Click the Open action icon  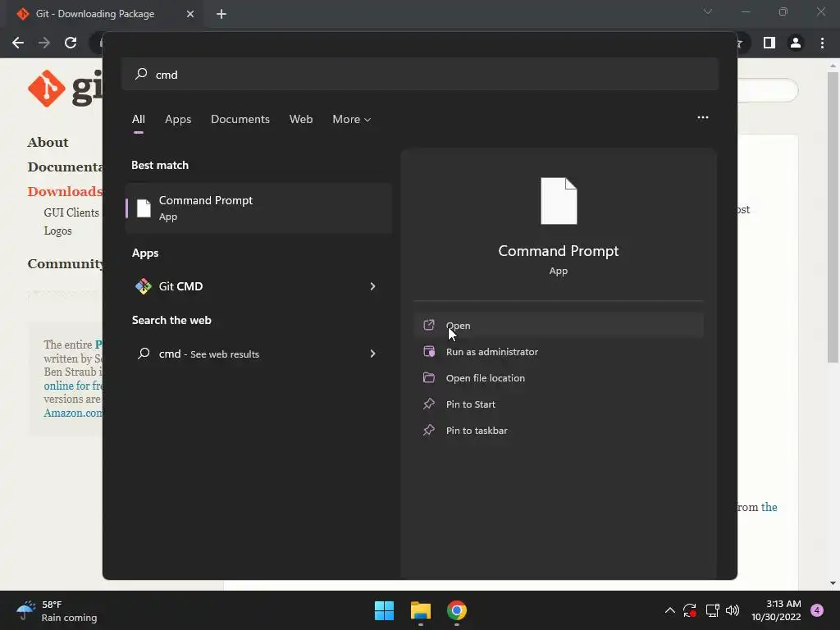(x=429, y=325)
